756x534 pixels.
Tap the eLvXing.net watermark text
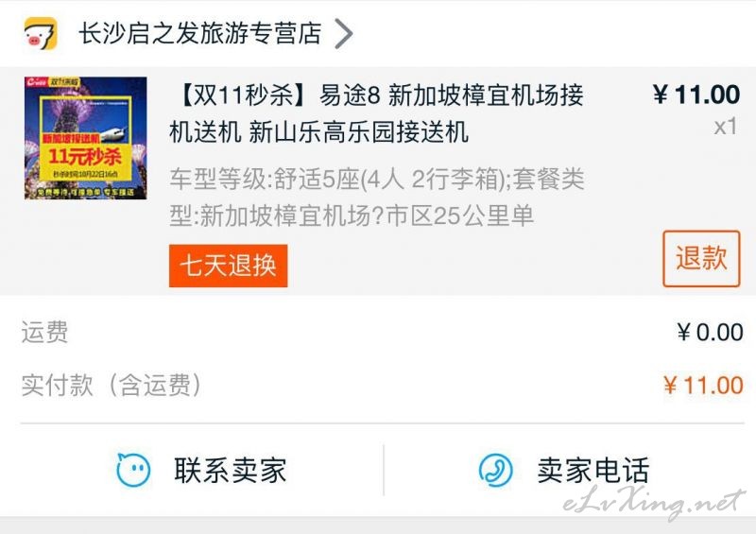(654, 504)
